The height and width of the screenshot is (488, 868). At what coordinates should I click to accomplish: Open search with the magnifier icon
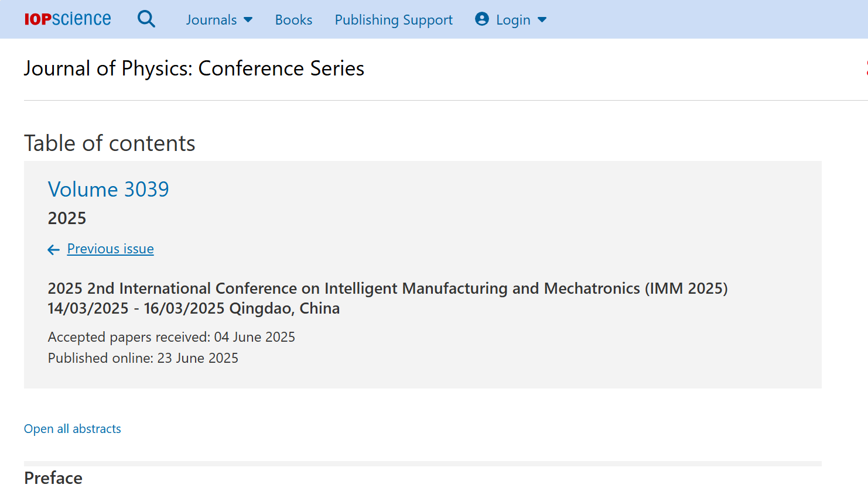click(x=146, y=19)
